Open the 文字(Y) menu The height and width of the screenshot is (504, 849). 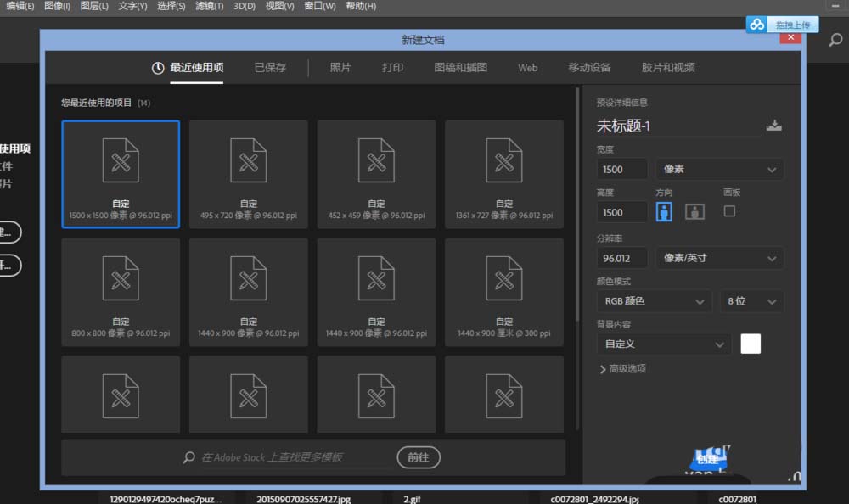click(132, 6)
